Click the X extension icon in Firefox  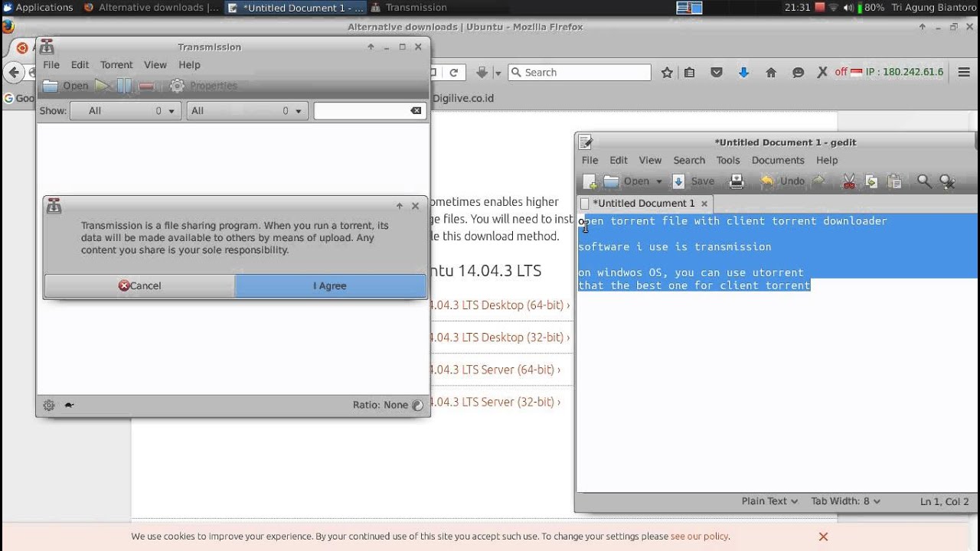[x=822, y=73]
